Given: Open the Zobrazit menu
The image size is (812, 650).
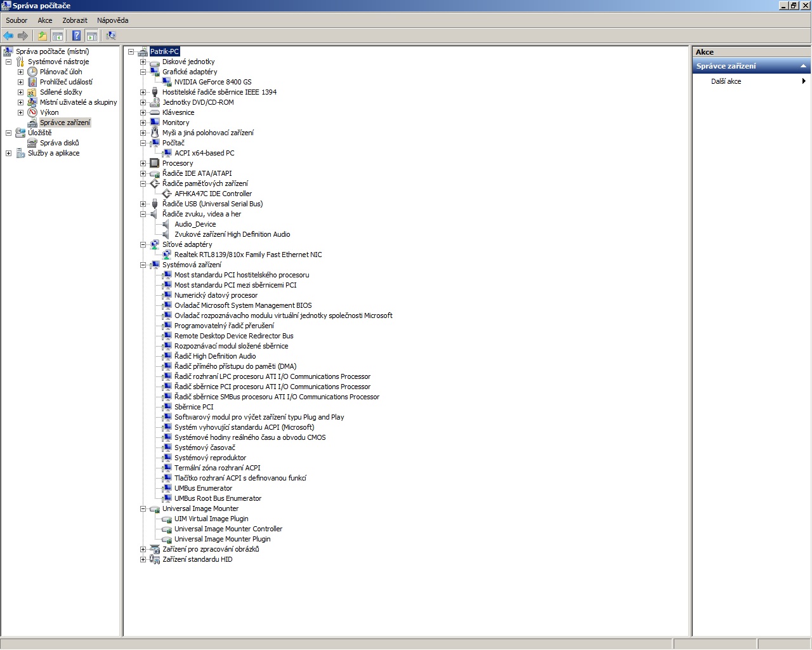Looking at the screenshot, I should point(75,20).
